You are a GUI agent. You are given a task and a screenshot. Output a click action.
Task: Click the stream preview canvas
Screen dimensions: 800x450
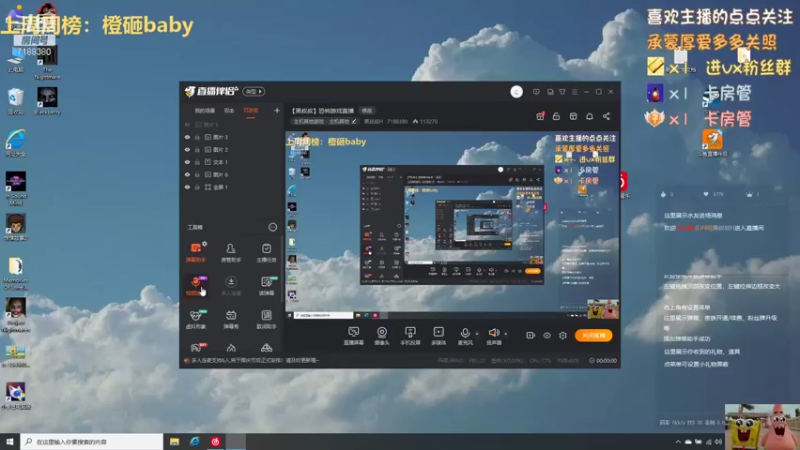(x=452, y=225)
